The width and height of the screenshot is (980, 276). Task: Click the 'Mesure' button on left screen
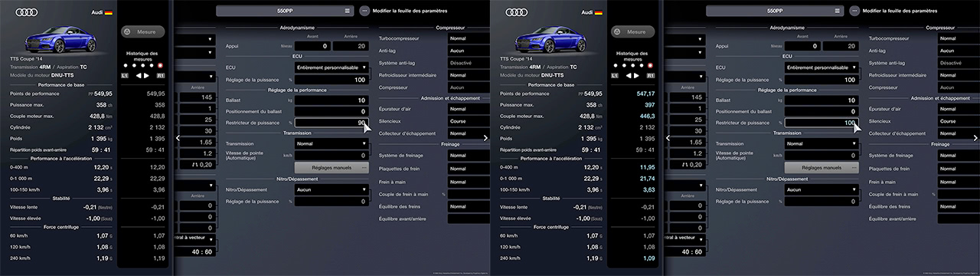[x=142, y=32]
